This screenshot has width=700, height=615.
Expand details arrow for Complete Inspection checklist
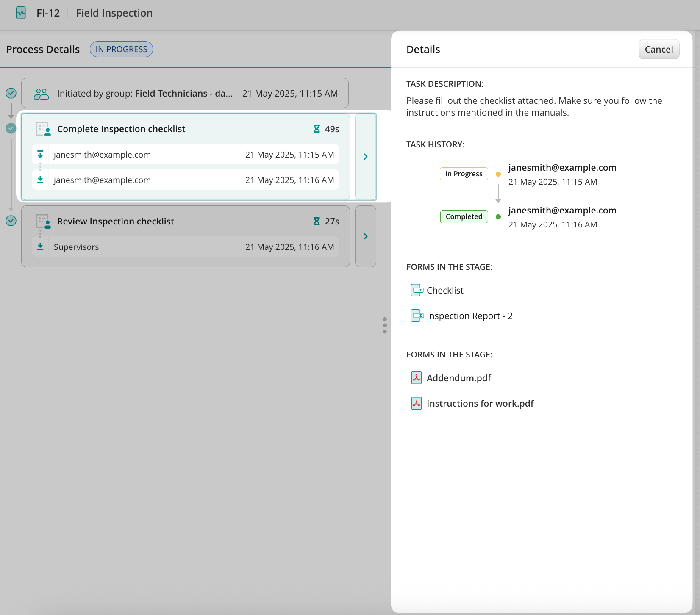(x=365, y=157)
